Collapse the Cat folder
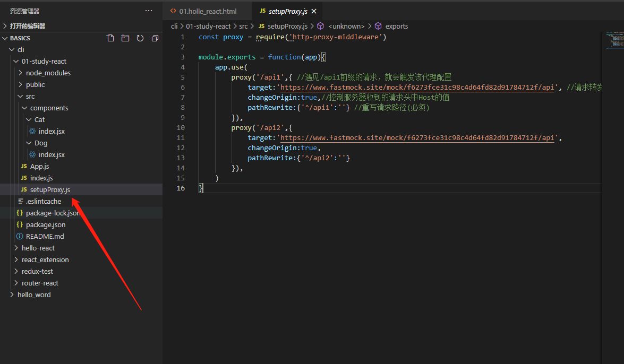Image resolution: width=624 pixels, height=364 pixels. pos(29,120)
